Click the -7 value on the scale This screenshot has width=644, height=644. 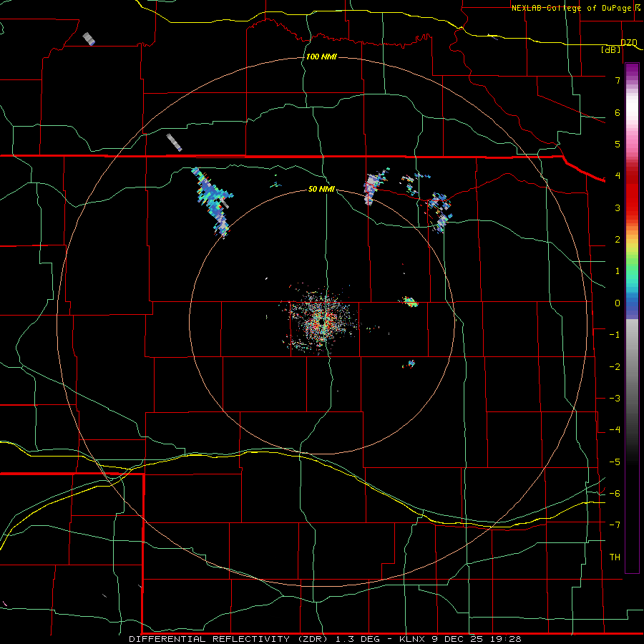pyautogui.click(x=615, y=525)
